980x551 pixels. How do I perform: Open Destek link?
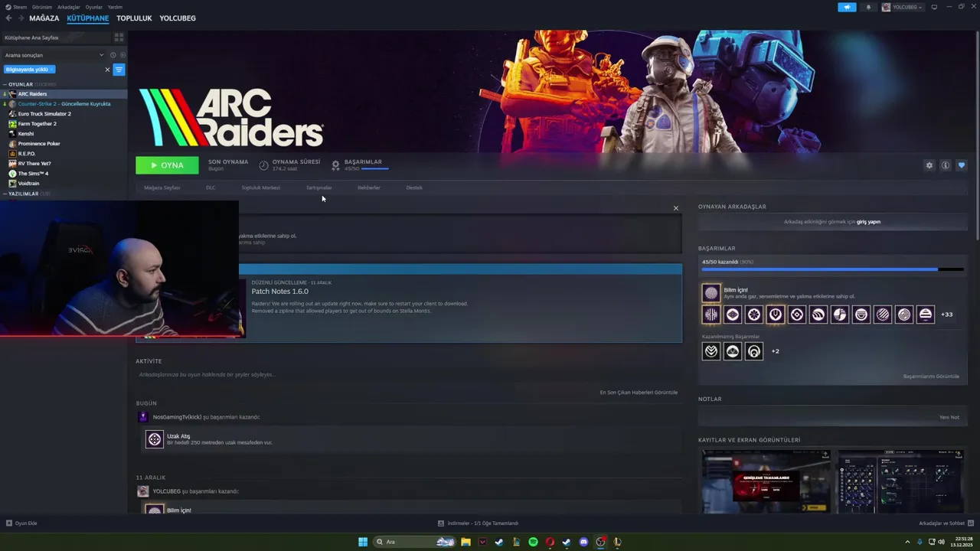pyautogui.click(x=414, y=187)
